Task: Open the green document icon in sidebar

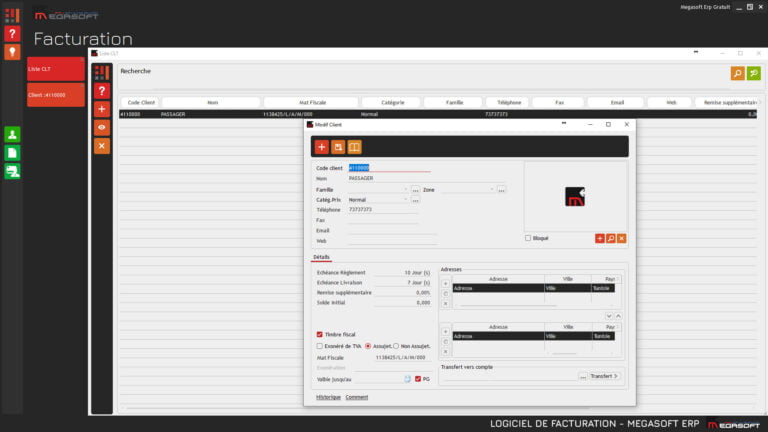Action: pos(12,153)
